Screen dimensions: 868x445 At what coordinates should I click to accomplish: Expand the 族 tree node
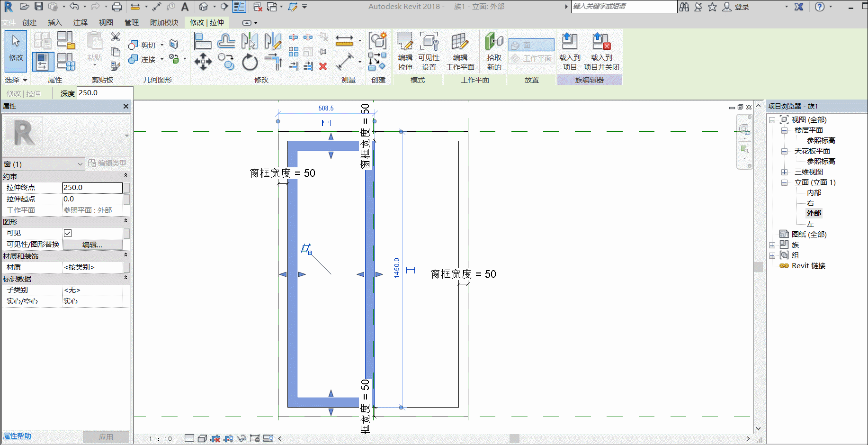click(772, 245)
